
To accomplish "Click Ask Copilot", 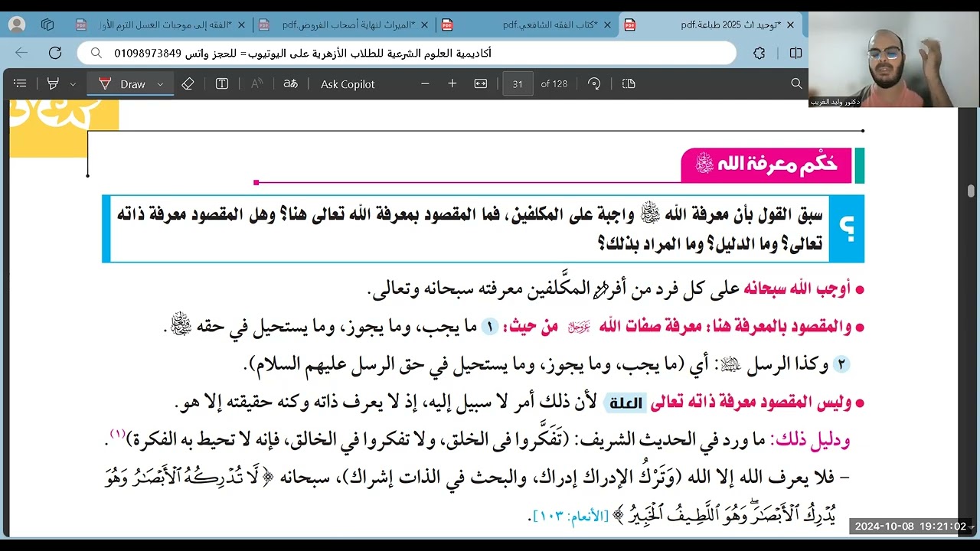I will [x=348, y=84].
